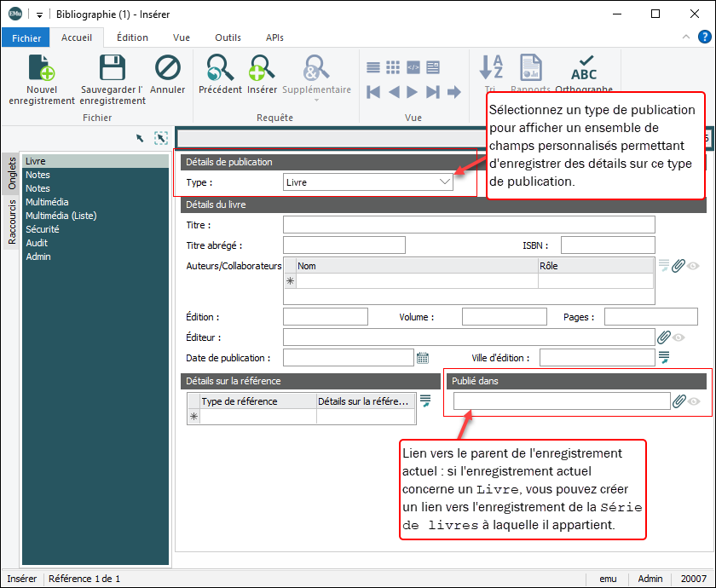Screen dimensions: 716x588
Task: Click the paperclip beside Publié dans field
Action: pos(678,401)
